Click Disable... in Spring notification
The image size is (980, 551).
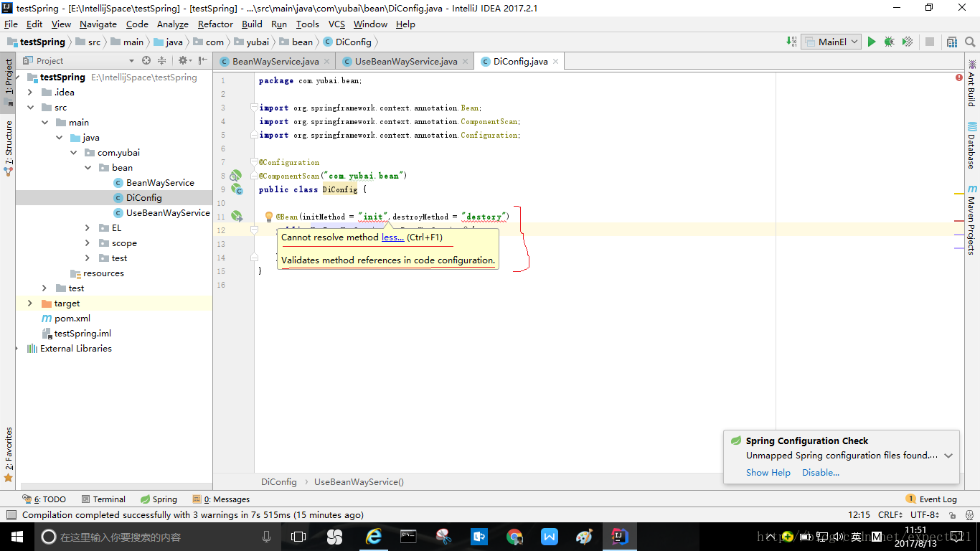[x=821, y=472]
